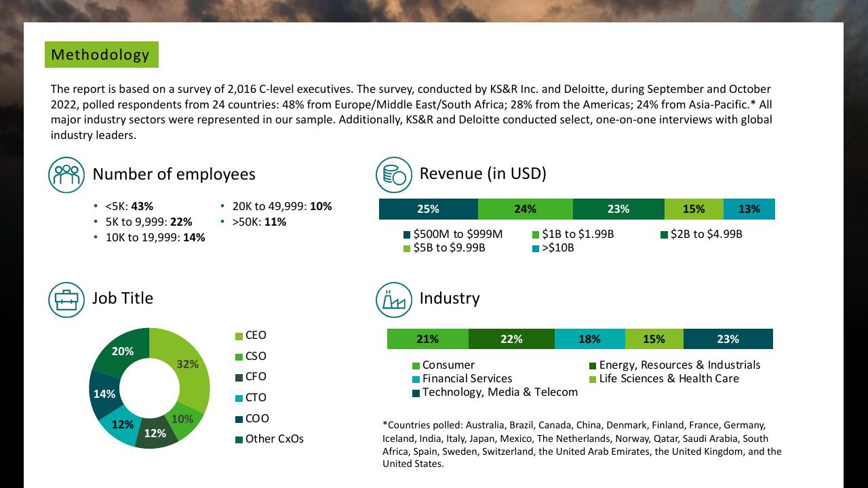
Task: Click the 23% revenue bar segment
Action: (x=618, y=209)
